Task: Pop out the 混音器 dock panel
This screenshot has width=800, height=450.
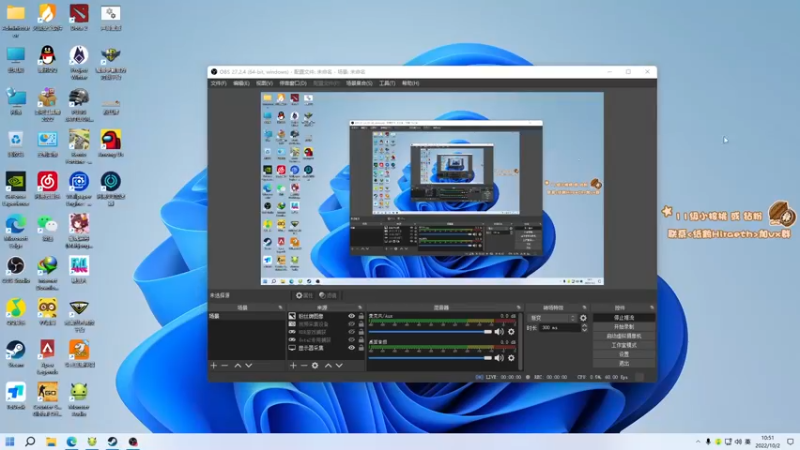Action: [519, 308]
